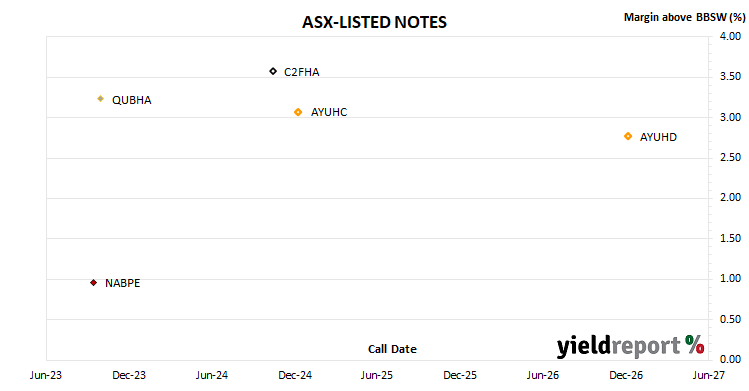Select the QUBHA data label

131,100
